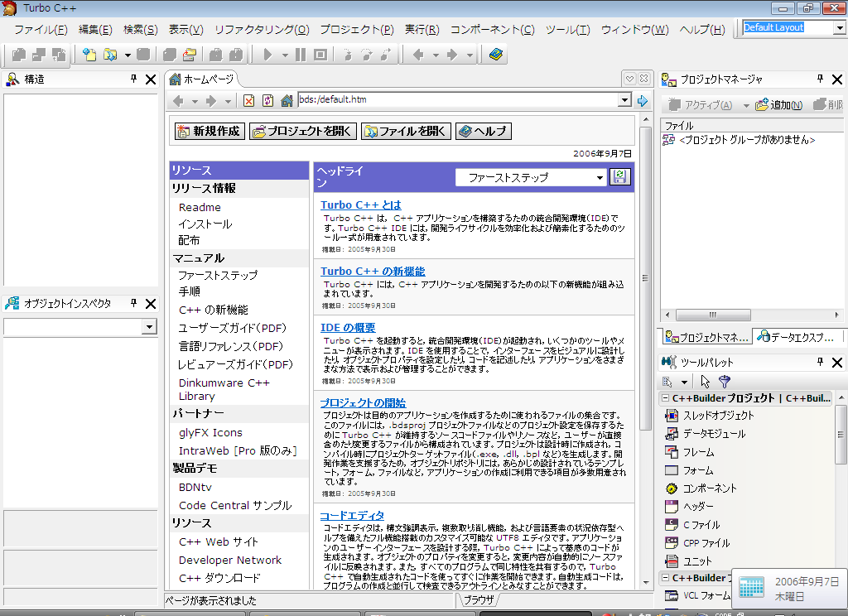This screenshot has height=616, width=848.
Task: Click the browser Stop icon beside the address bar
Action: (x=248, y=100)
